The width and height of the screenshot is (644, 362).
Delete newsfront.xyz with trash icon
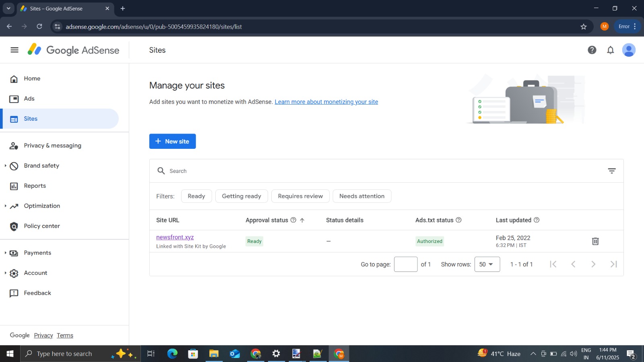pos(595,241)
